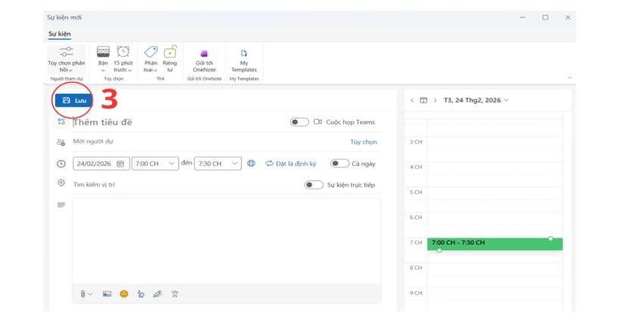The width and height of the screenshot is (644, 322).
Task: Toggle the Cuộc họp Teams switch
Action: [x=299, y=122]
